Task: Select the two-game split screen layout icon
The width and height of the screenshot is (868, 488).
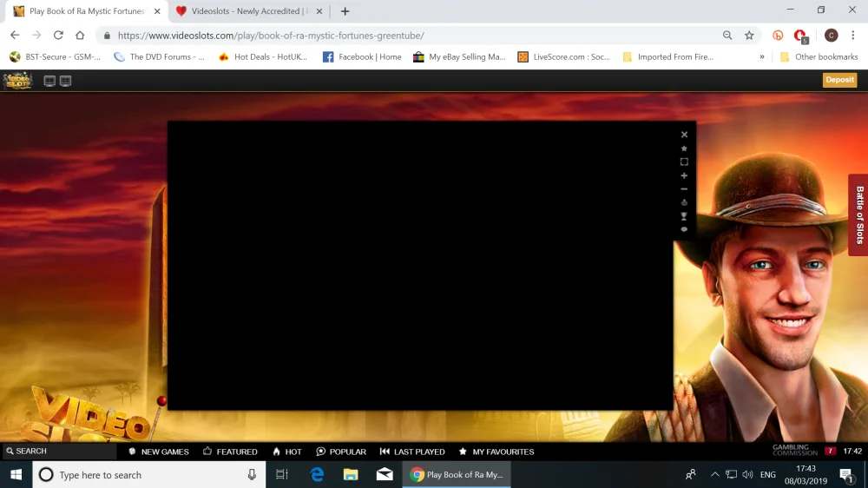Action: (x=49, y=81)
